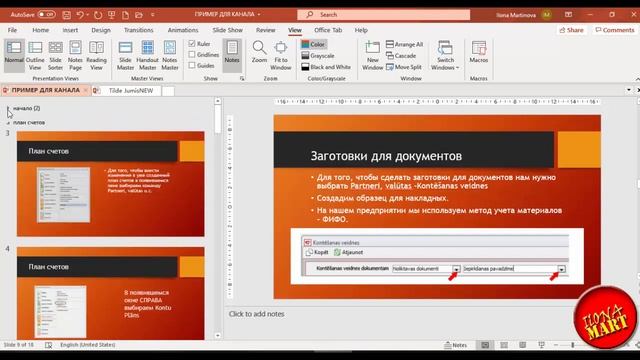Click the new document toolbar icon
This screenshot has width=640, height=360.
(x=125, y=15)
